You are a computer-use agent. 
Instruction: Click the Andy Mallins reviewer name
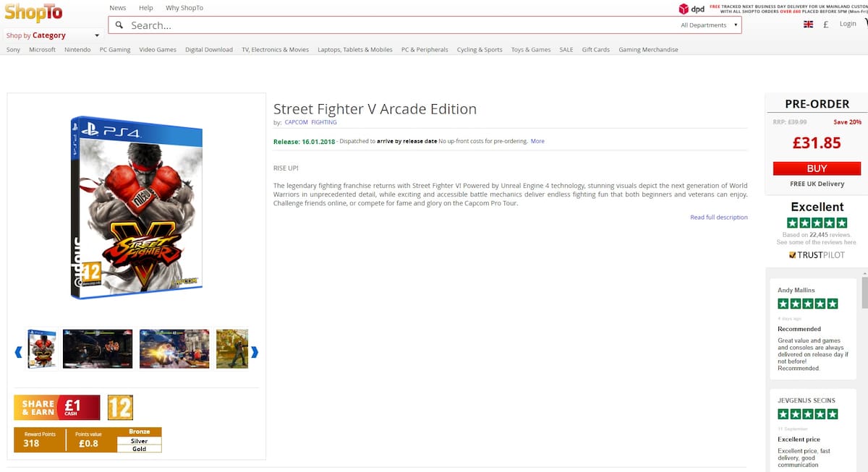796,291
